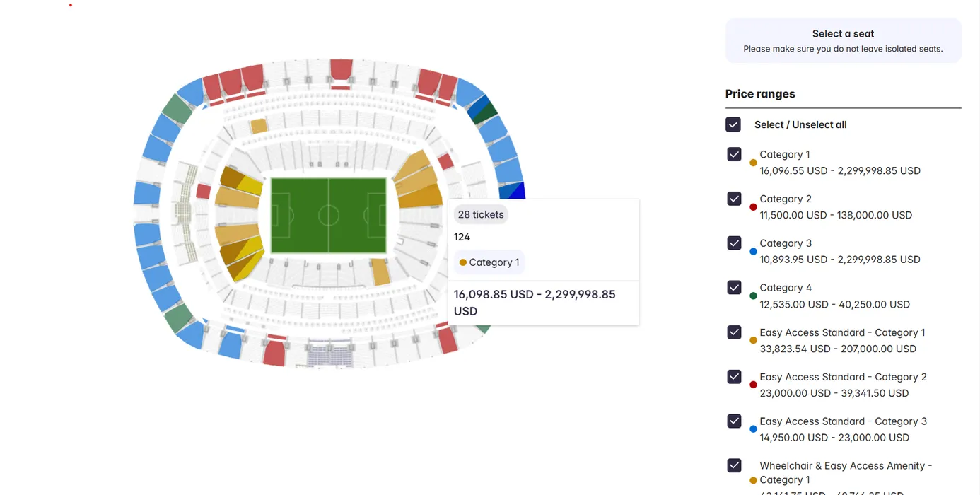Image resolution: width=980 pixels, height=495 pixels.
Task: Select the lone small red section left of pitch
Action: [x=204, y=191]
